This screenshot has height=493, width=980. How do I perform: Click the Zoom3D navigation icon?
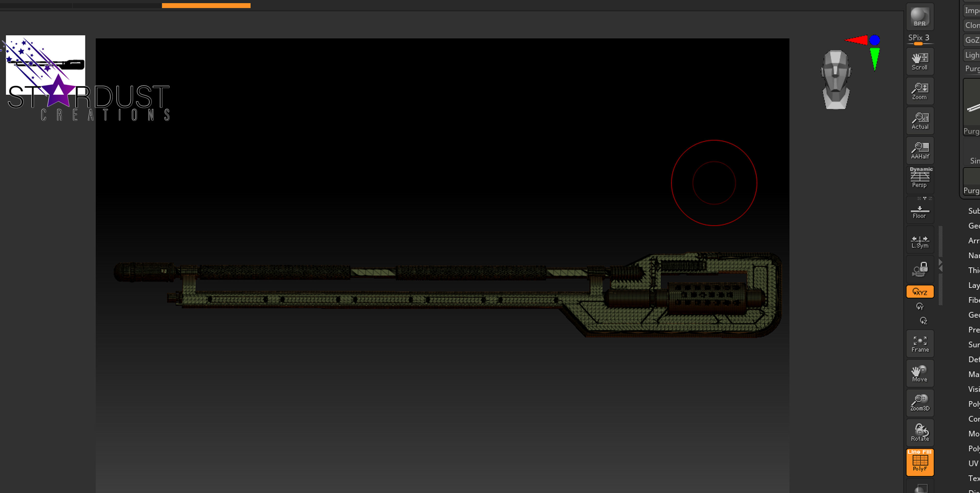(x=920, y=403)
